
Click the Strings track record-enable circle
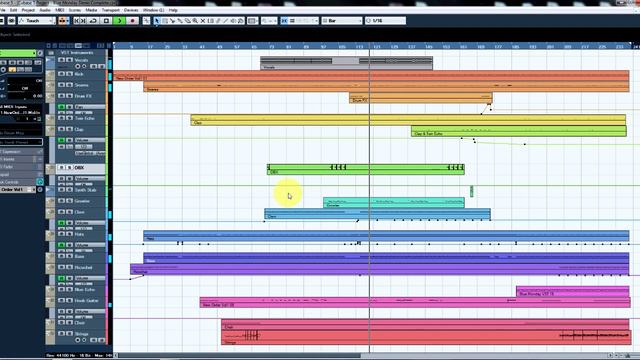point(78,340)
